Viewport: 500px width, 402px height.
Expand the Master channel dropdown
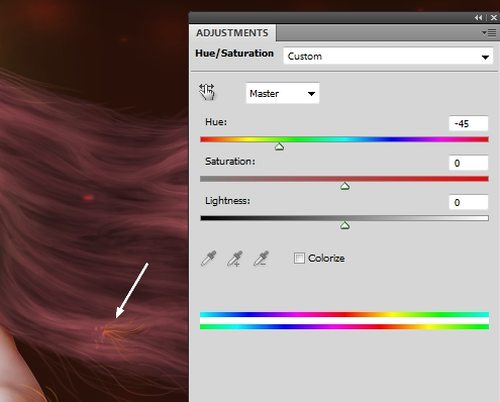point(282,93)
